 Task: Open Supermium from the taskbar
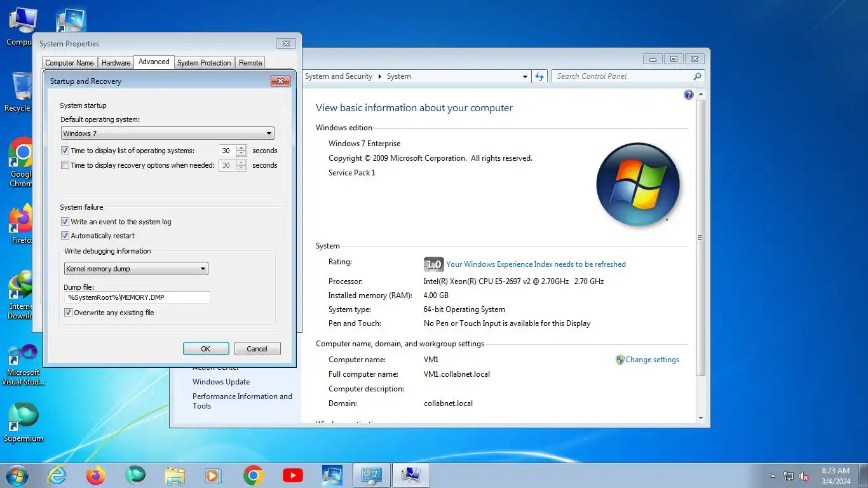point(135,475)
